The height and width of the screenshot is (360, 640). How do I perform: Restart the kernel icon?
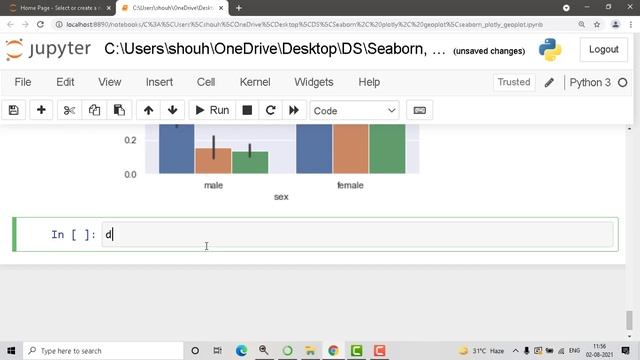[270, 110]
